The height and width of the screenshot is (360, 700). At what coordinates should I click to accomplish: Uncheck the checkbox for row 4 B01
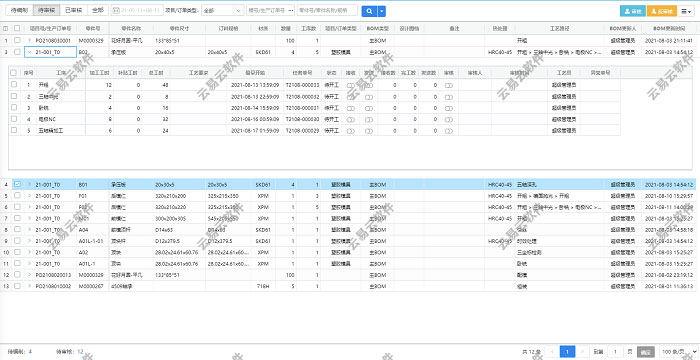17,184
